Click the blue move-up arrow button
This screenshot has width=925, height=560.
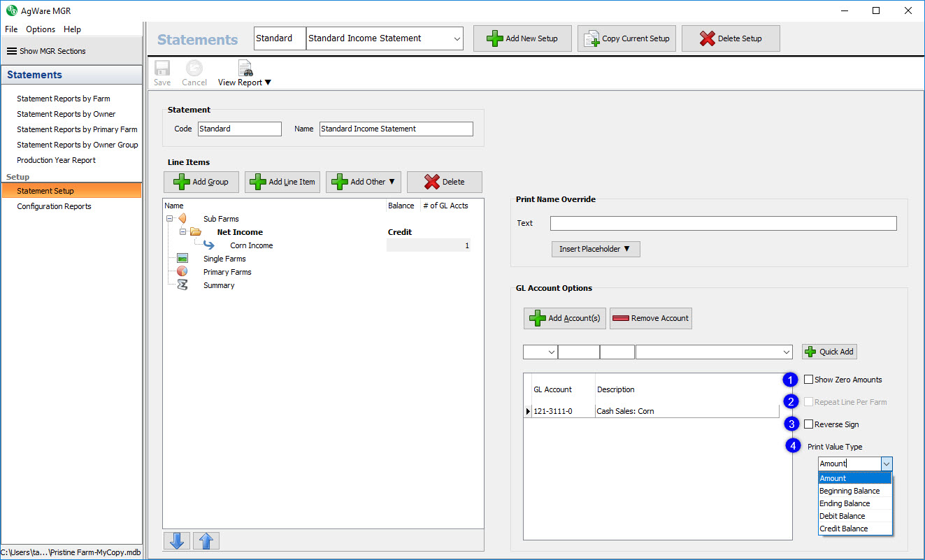click(x=206, y=540)
